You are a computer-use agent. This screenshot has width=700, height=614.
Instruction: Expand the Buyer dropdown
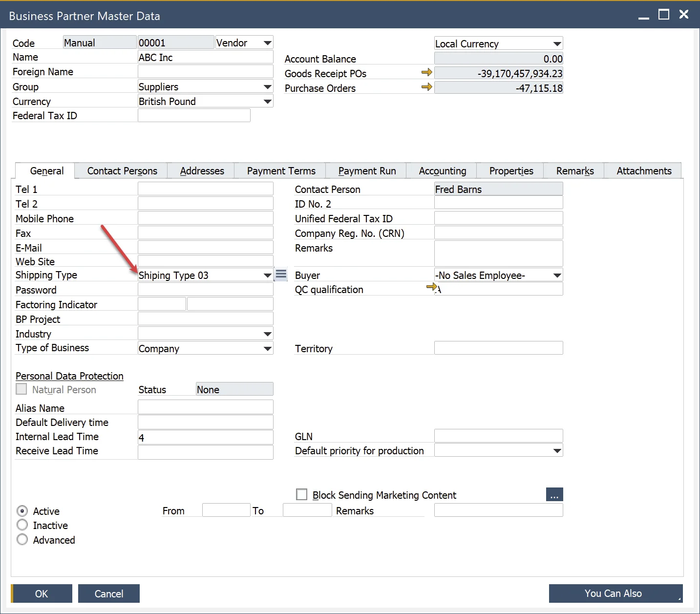pyautogui.click(x=557, y=275)
